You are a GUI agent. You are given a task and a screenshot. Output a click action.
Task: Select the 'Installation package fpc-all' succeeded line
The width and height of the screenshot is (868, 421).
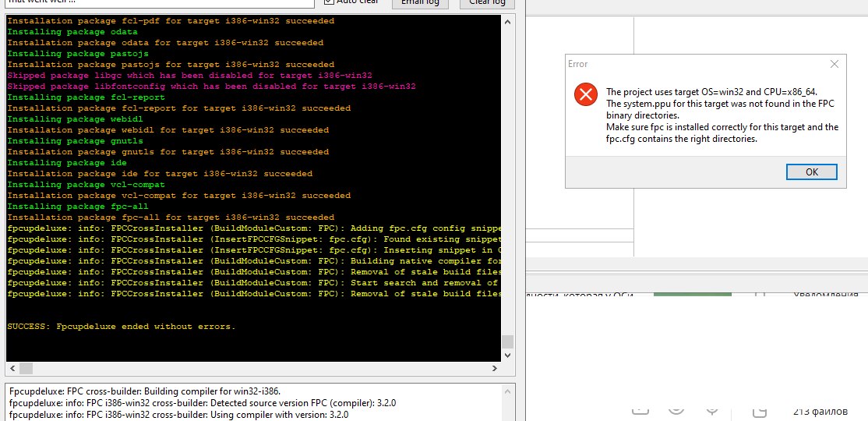pos(171,218)
